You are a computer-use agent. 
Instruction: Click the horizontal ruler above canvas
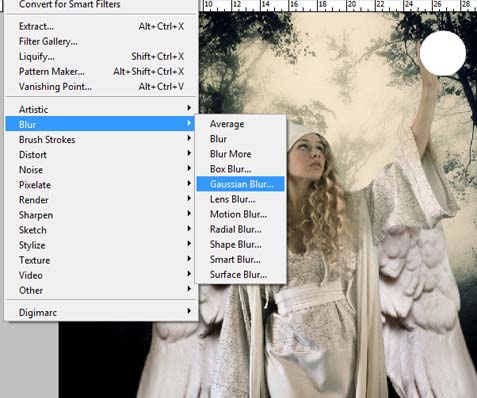click(x=338, y=5)
